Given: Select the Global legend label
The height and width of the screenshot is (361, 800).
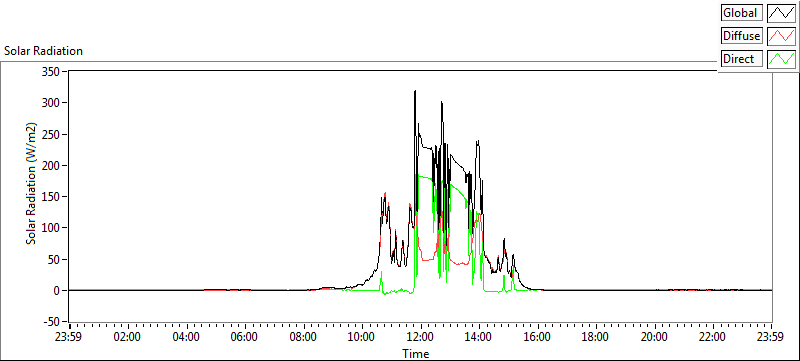Looking at the screenshot, I should pos(742,12).
